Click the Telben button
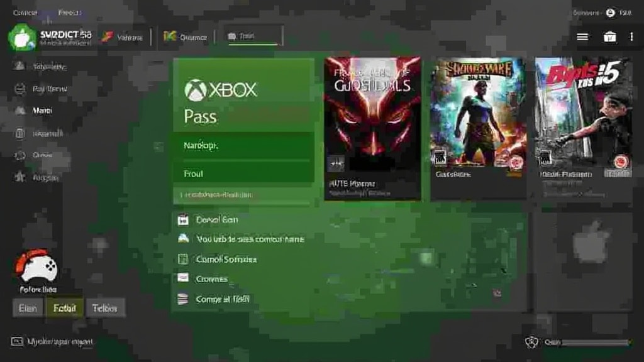Image resolution: width=644 pixels, height=362 pixels. pyautogui.click(x=105, y=308)
